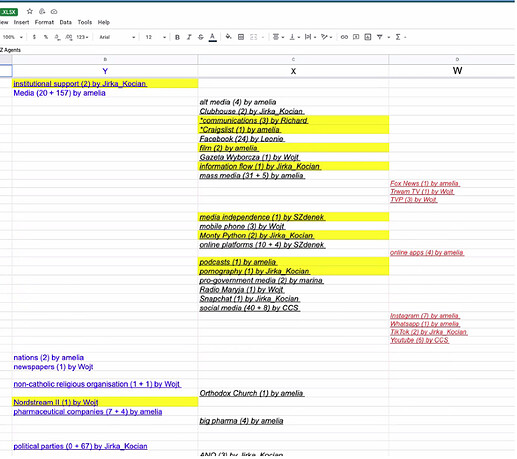Toggle bold formatting
The height and width of the screenshot is (459, 517).
point(177,37)
